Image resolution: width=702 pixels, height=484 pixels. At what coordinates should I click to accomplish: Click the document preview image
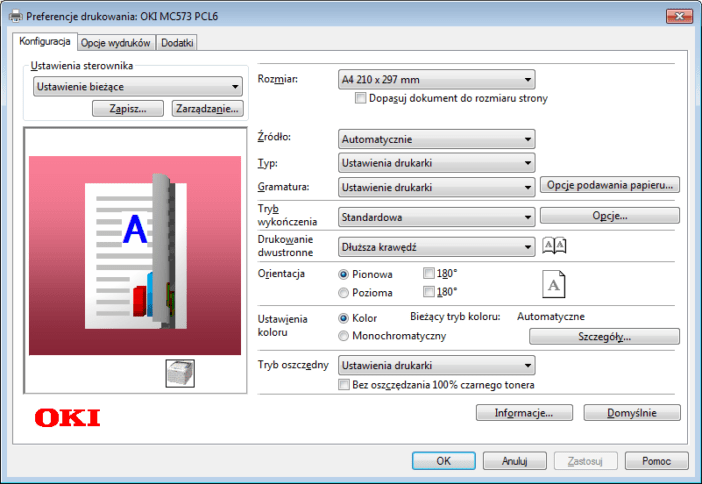pyautogui.click(x=135, y=255)
